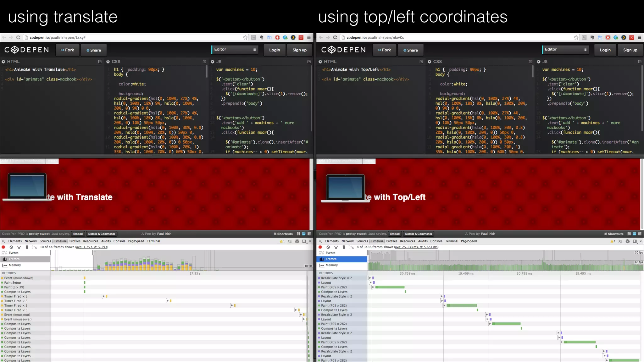The width and height of the screenshot is (644, 362).
Task: Click the dock-side icon in left DevTools
Action: (304, 241)
